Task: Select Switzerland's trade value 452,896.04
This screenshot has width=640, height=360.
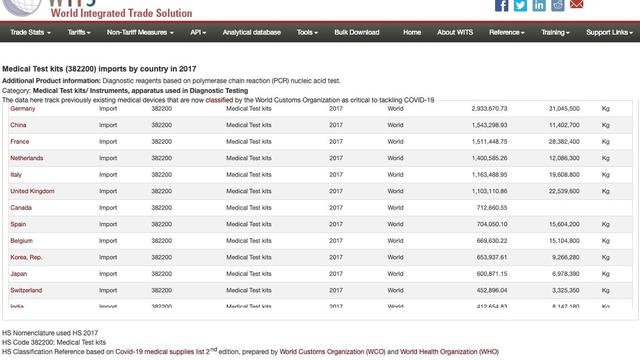Action: [492, 290]
